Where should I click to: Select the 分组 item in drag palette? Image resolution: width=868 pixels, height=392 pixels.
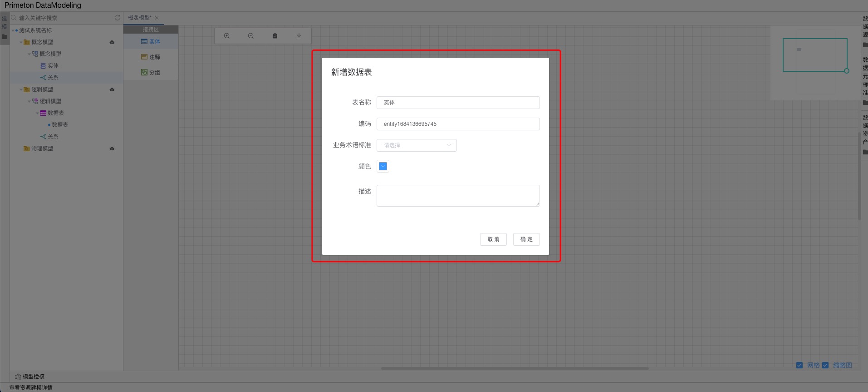151,73
